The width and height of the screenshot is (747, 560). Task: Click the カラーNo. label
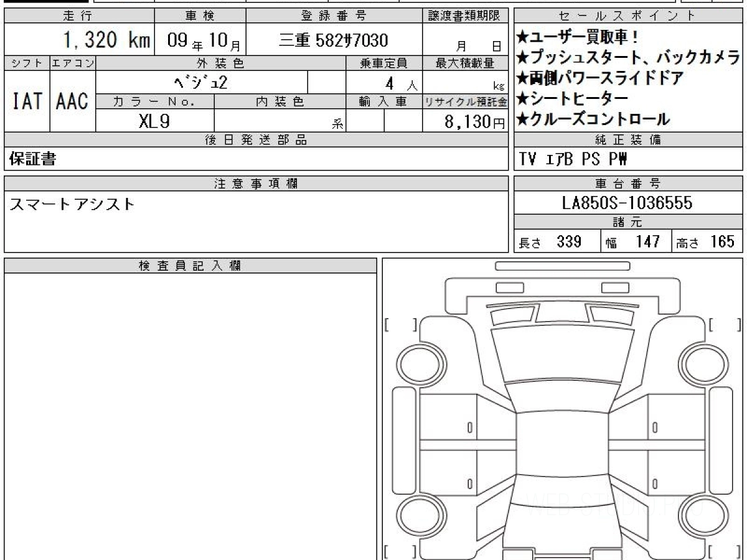[155, 101]
